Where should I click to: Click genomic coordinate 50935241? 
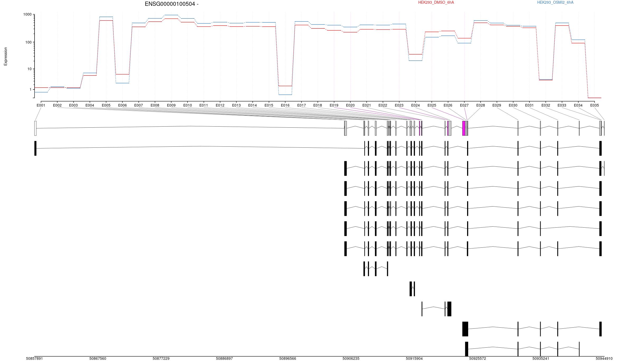[x=541, y=359]
